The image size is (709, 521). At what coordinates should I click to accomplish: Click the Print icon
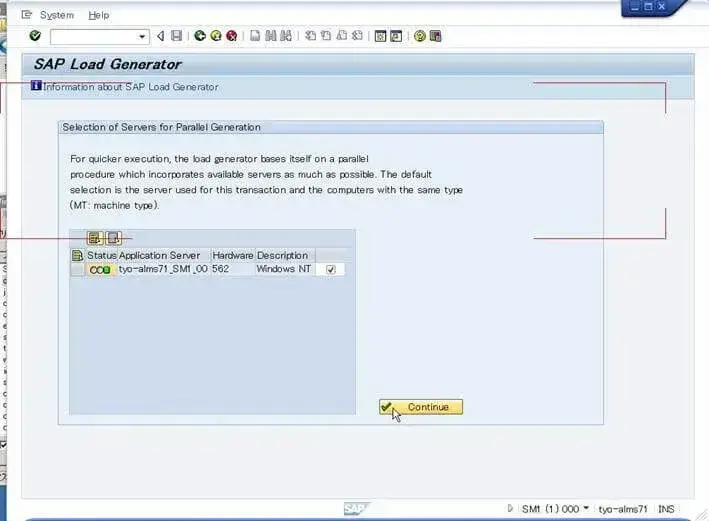[255, 36]
